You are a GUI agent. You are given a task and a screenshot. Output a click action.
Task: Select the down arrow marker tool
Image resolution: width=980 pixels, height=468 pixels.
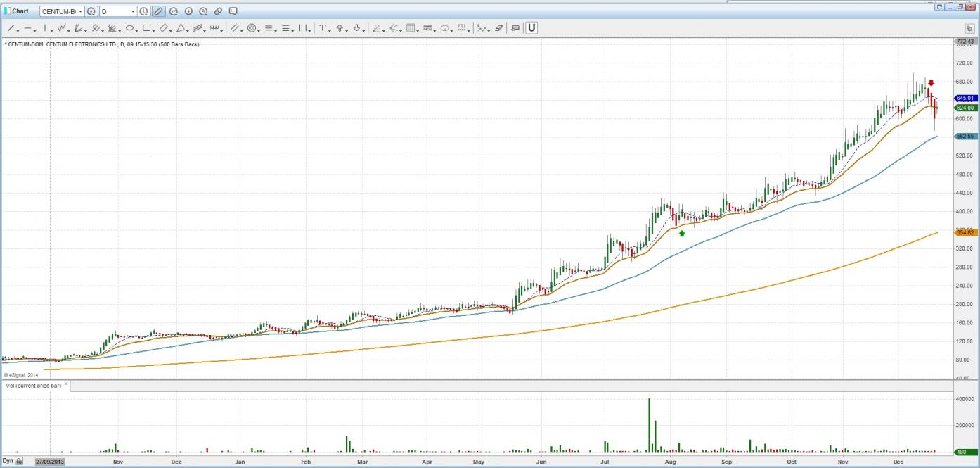pyautogui.click(x=356, y=28)
